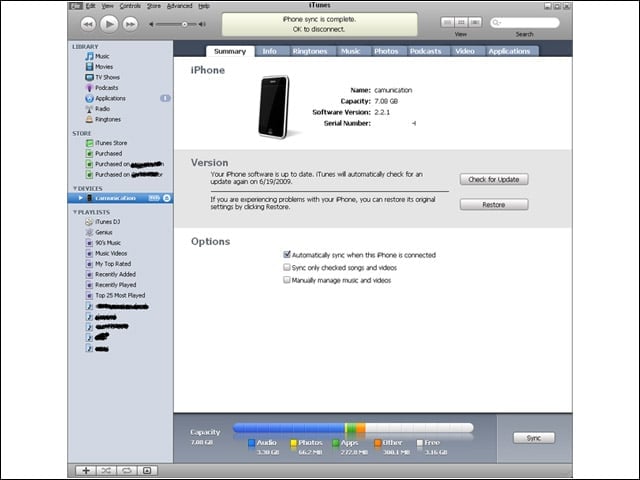Click the Next track button
This screenshot has width=640, height=480.
tap(130, 24)
